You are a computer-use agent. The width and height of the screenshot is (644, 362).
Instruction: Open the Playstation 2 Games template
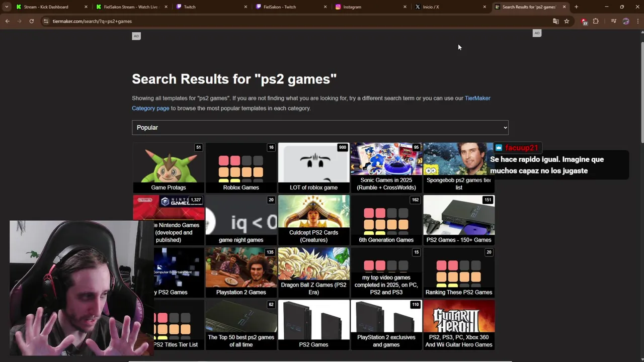click(x=241, y=273)
